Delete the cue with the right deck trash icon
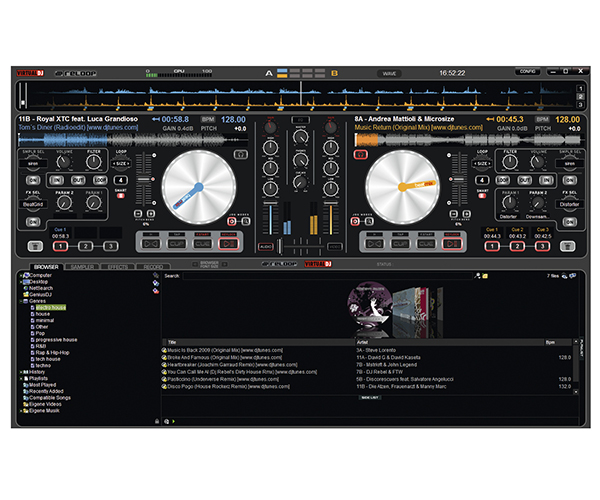 567,246
